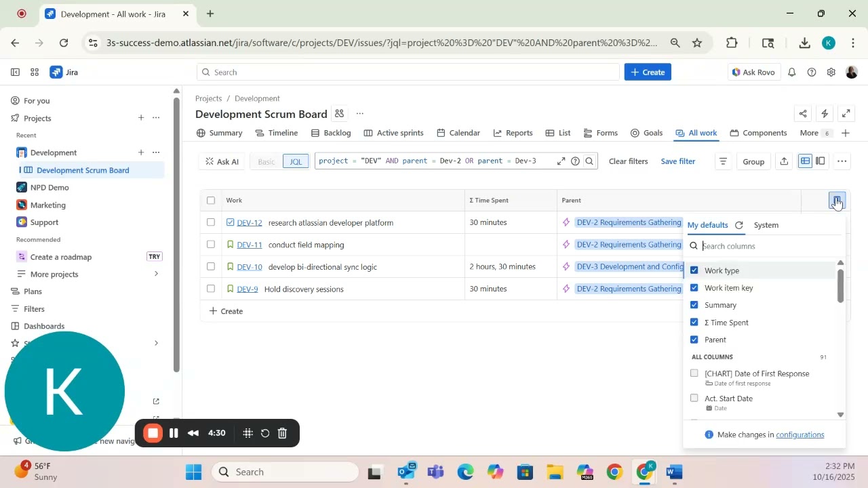The width and height of the screenshot is (868, 488).
Task: Open the app switcher grid icon
Action: tap(35, 72)
